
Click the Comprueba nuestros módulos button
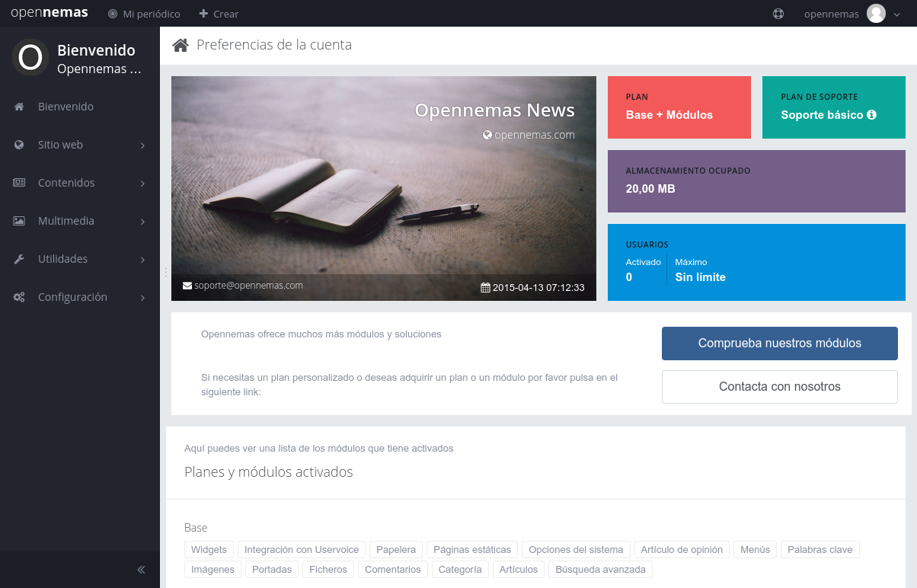coord(779,344)
